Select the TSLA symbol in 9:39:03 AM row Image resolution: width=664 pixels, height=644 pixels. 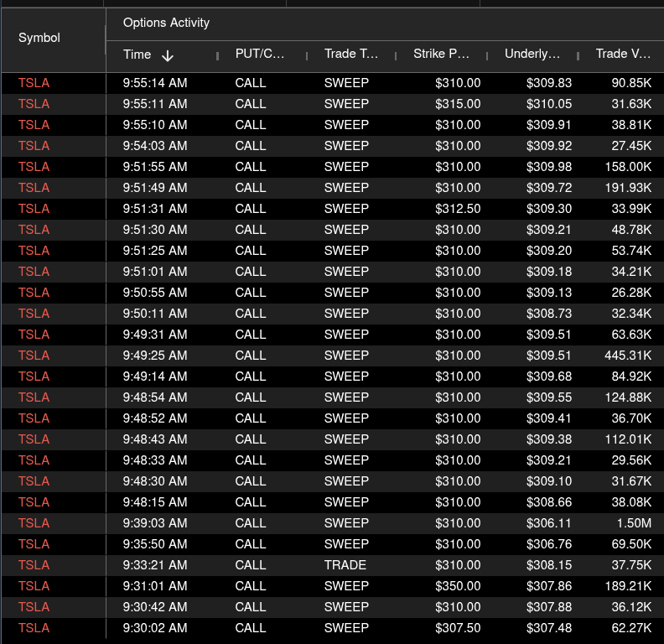tap(34, 522)
